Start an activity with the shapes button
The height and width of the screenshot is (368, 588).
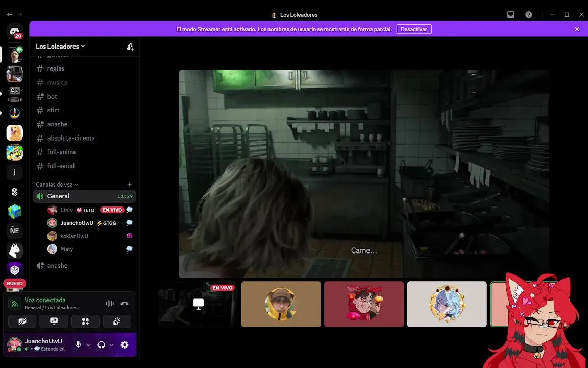click(85, 321)
